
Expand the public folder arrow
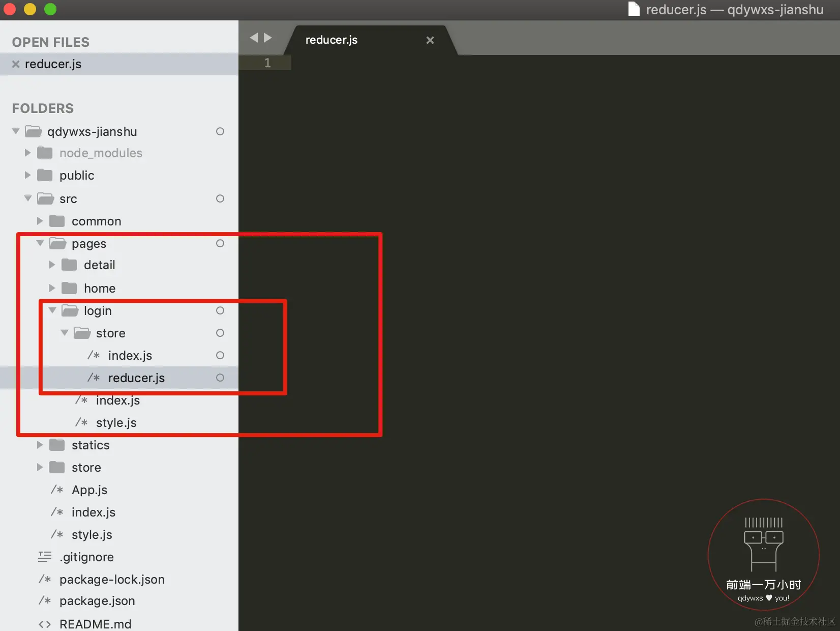click(x=28, y=175)
